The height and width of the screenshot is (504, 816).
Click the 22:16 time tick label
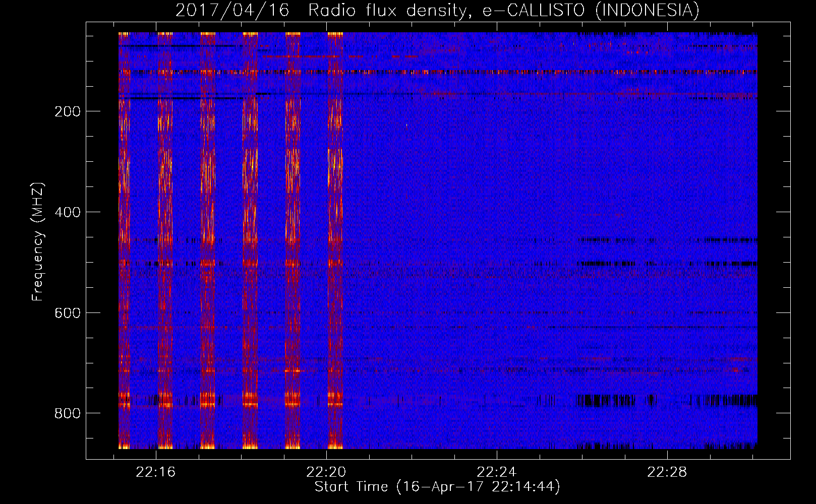tap(156, 472)
